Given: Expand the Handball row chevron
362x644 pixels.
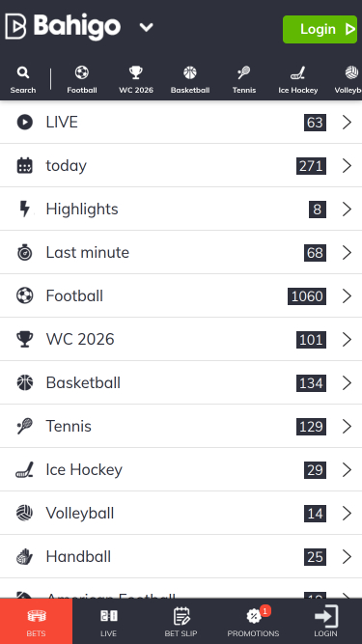Looking at the screenshot, I should click(x=347, y=556).
